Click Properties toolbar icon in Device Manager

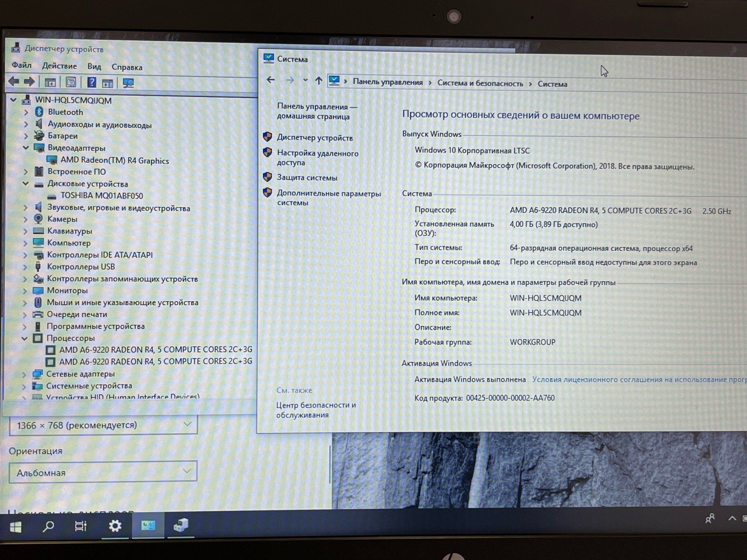(71, 82)
